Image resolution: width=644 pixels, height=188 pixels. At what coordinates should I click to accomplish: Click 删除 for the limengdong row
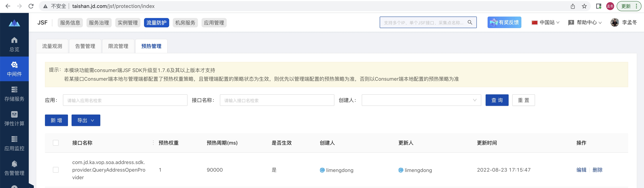597,170
